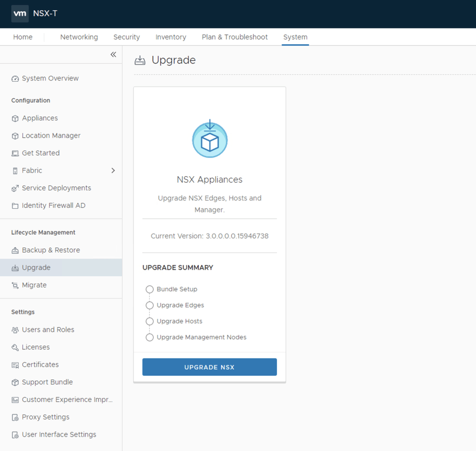Viewport: 476px width, 451px height.
Task: Click the NSX Appliances download illustration
Action: pos(210,139)
